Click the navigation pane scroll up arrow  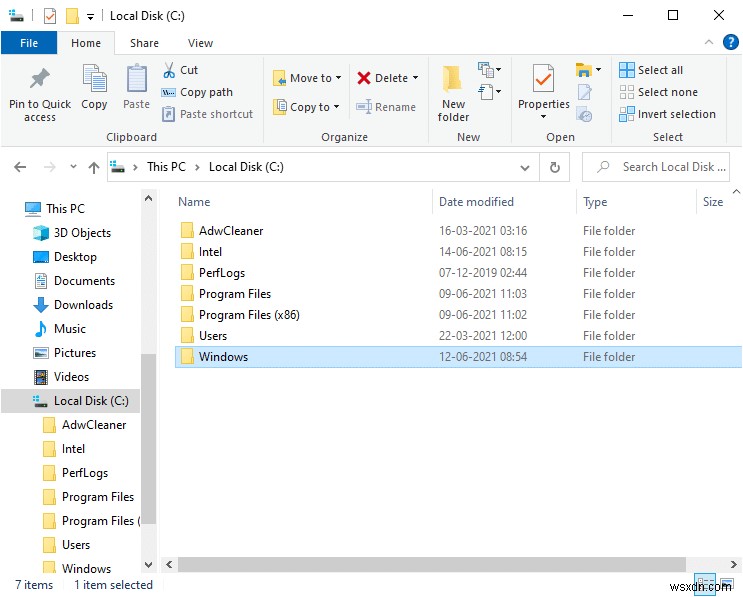tap(148, 198)
